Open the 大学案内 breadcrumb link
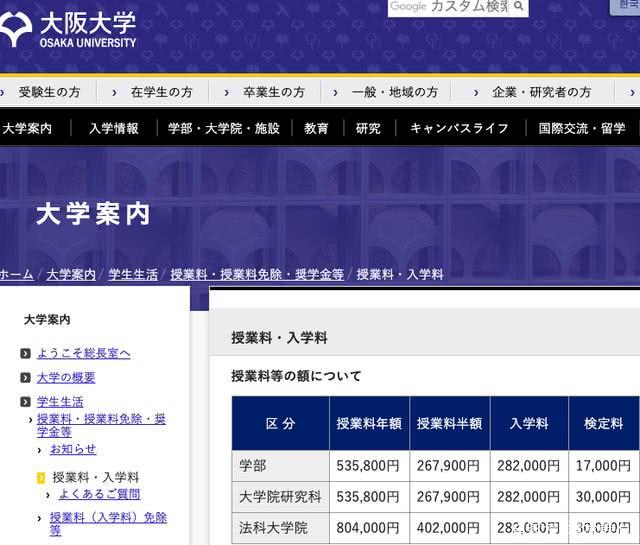The height and width of the screenshot is (545, 640). 71,274
